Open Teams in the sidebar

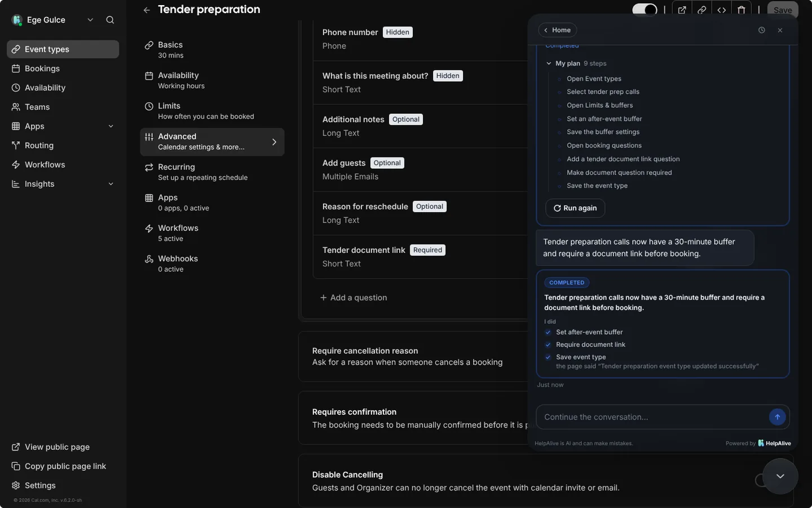(x=63, y=107)
